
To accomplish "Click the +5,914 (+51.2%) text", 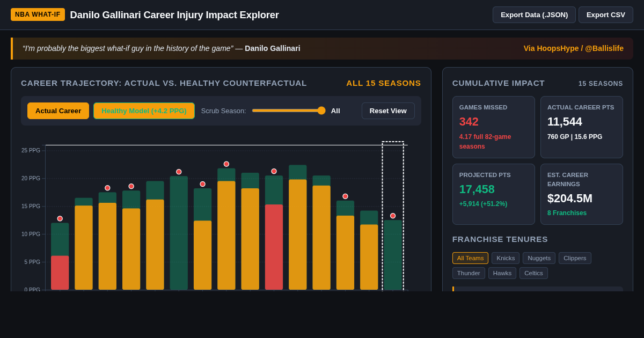I will point(483,204).
